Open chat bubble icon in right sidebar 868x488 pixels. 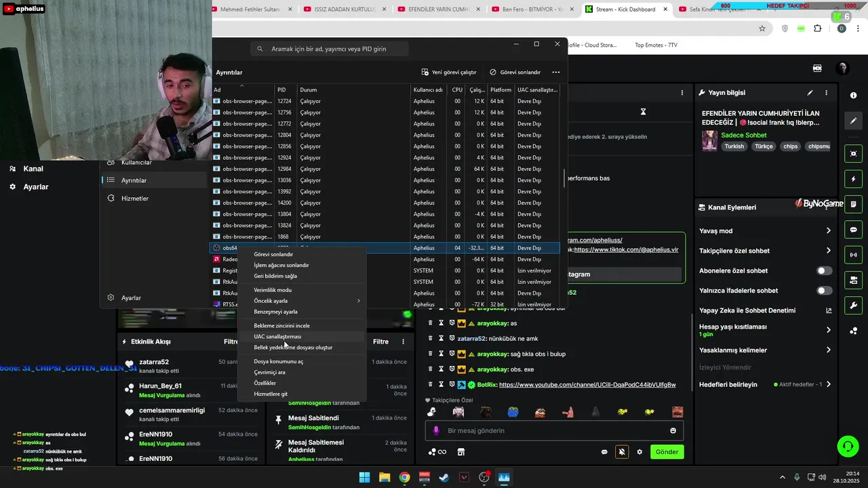(853, 230)
